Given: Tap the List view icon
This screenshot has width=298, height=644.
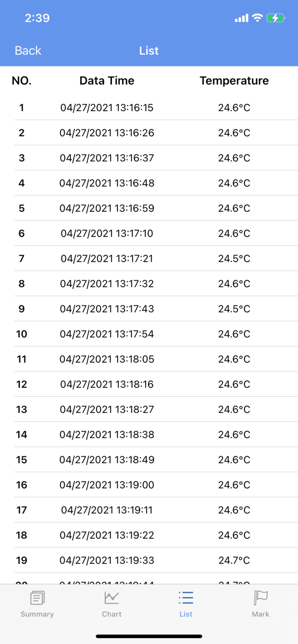Looking at the screenshot, I should tap(186, 597).
